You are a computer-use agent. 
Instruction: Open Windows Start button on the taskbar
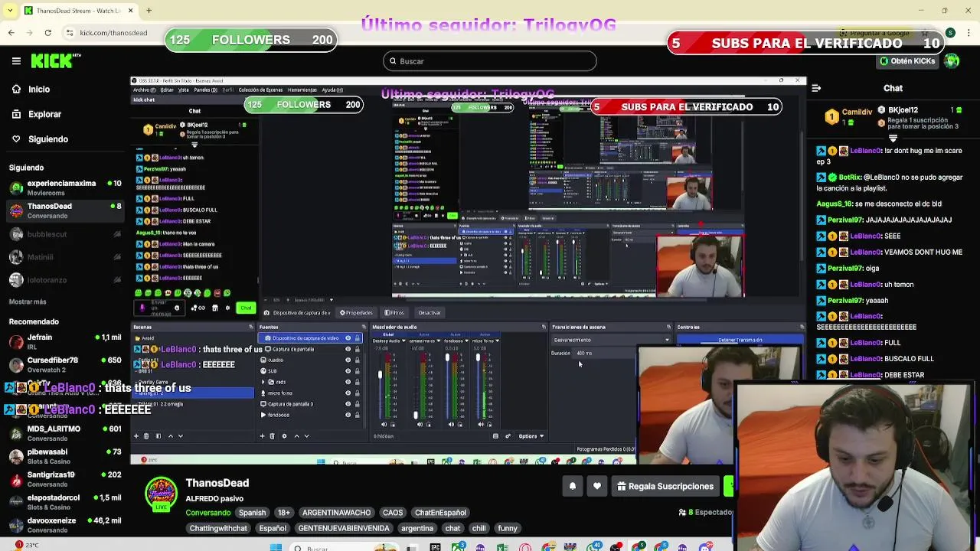click(276, 547)
